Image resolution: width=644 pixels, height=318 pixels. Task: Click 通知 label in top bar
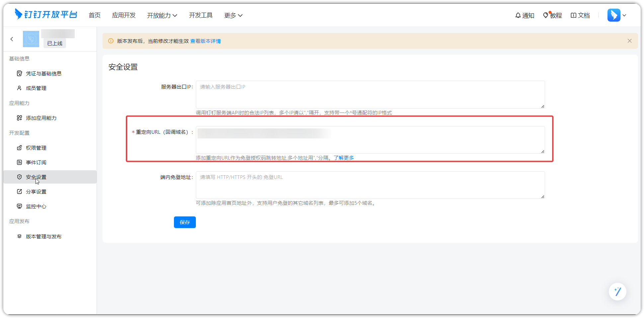(528, 15)
